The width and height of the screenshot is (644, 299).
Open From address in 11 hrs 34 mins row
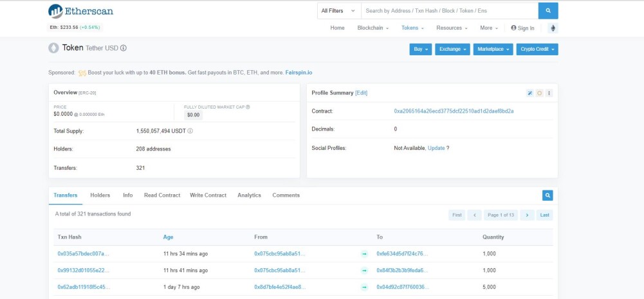tap(280, 254)
